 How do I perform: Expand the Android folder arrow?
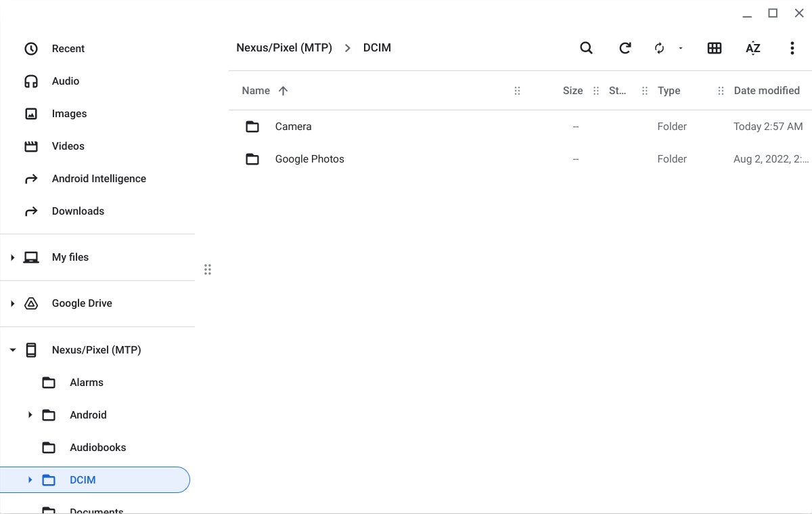pos(30,415)
